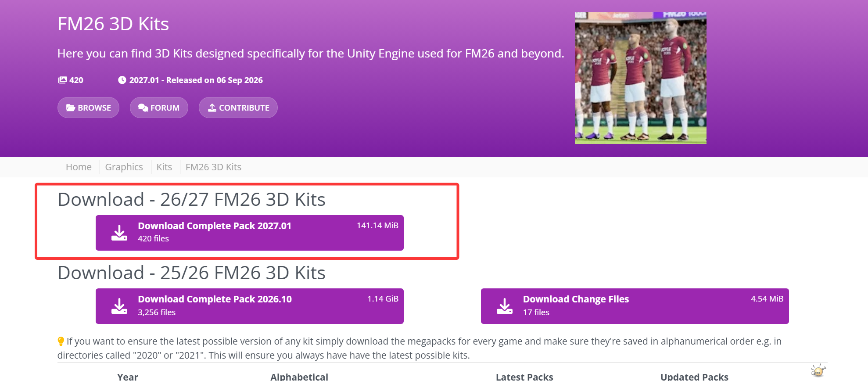Open the 3D kits preview thumbnail
Screen dimensions: 868x381
click(641, 78)
